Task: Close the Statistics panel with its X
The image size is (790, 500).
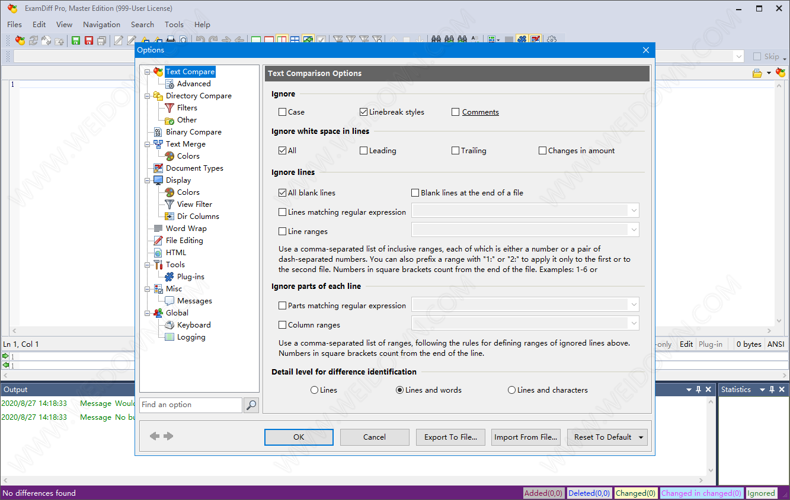Action: coord(781,390)
